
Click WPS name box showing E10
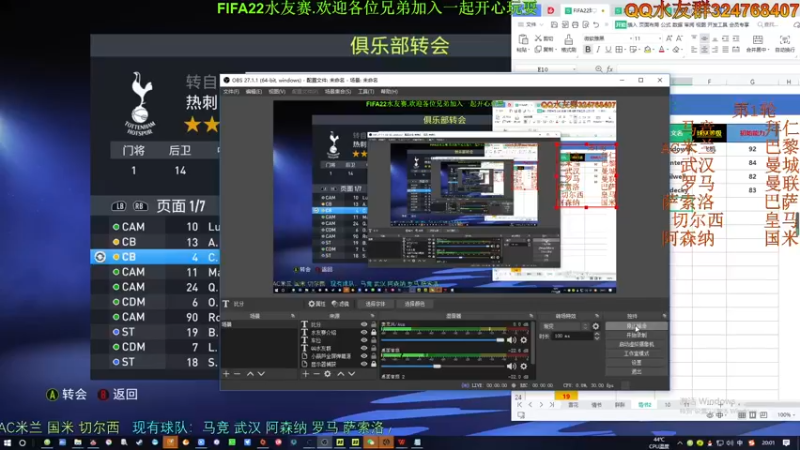click(x=545, y=69)
